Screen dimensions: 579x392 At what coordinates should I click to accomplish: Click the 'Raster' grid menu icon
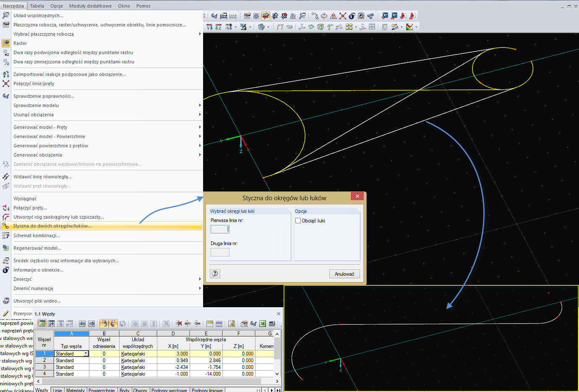click(6, 43)
